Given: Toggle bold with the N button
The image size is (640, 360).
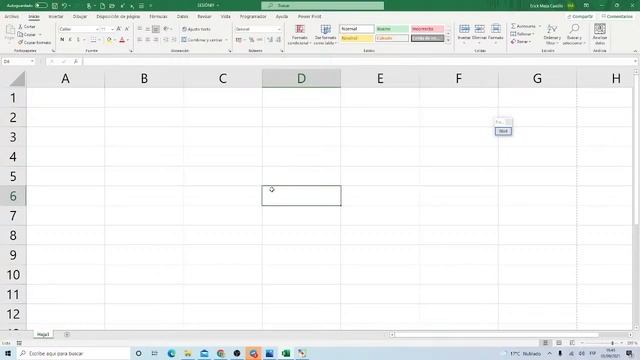Looking at the screenshot, I should click(62, 40).
